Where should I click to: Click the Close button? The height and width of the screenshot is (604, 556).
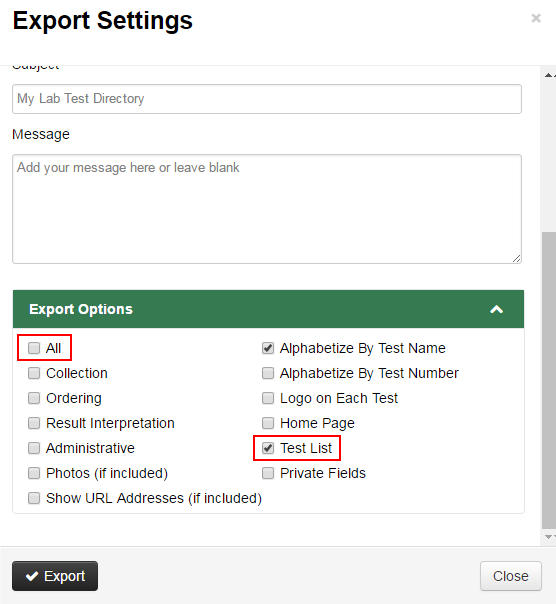(x=511, y=576)
